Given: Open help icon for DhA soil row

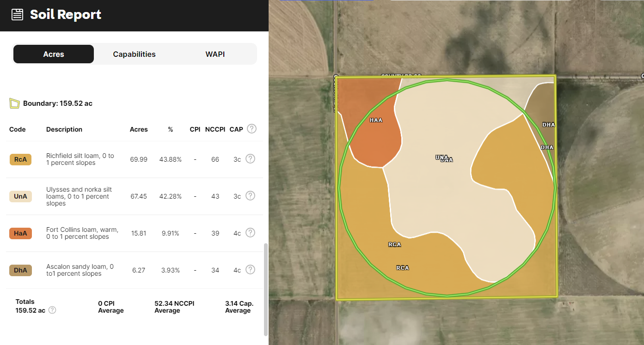Looking at the screenshot, I should click(250, 270).
